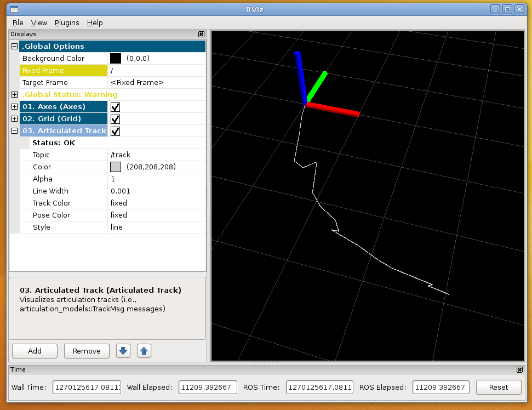Click the Reset time button
Image resolution: width=532 pixels, height=410 pixels.
pos(498,387)
